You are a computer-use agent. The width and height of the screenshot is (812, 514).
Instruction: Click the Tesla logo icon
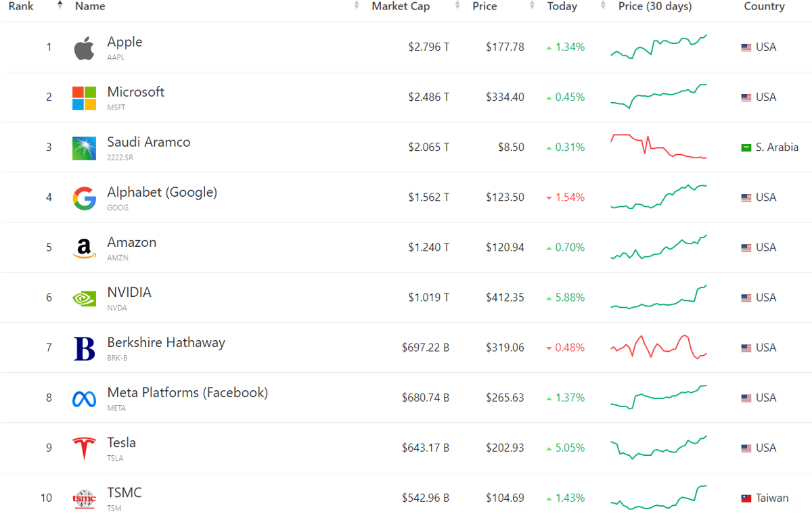[85, 448]
